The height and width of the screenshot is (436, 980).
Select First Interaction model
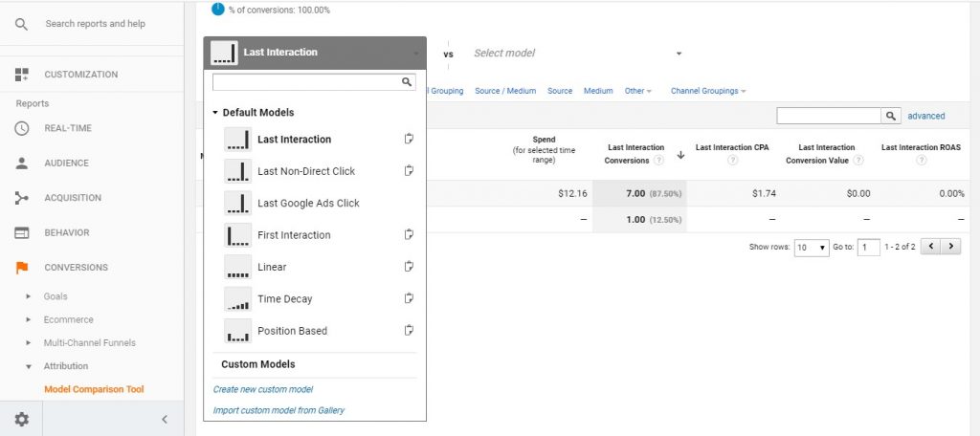coord(295,235)
